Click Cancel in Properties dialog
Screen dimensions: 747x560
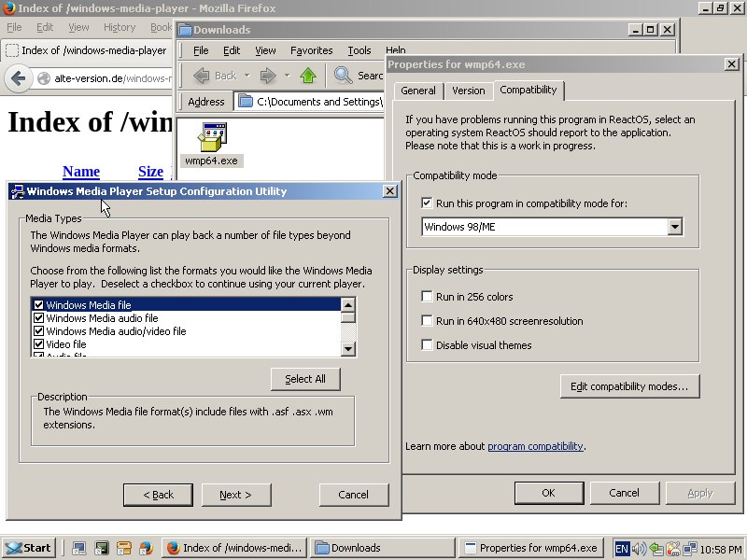pos(625,493)
